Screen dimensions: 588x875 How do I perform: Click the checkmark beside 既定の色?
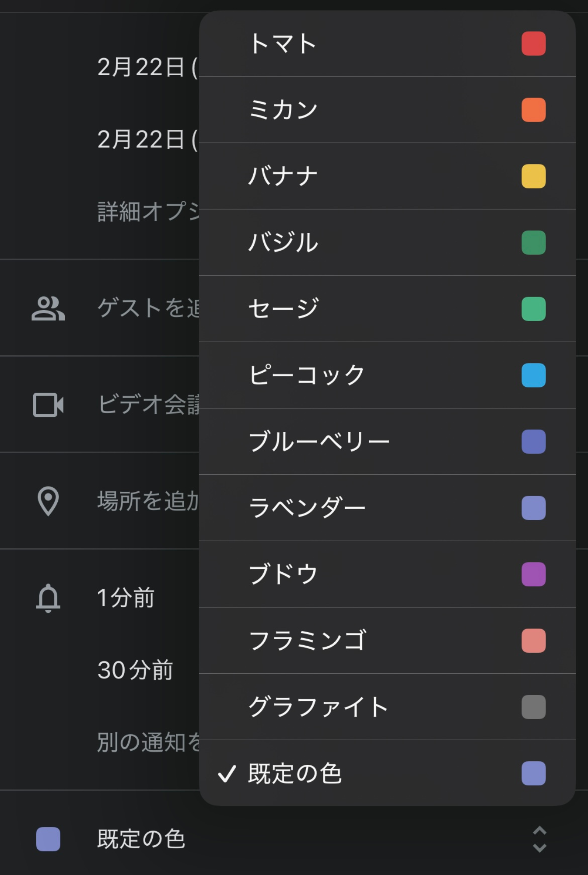click(227, 773)
